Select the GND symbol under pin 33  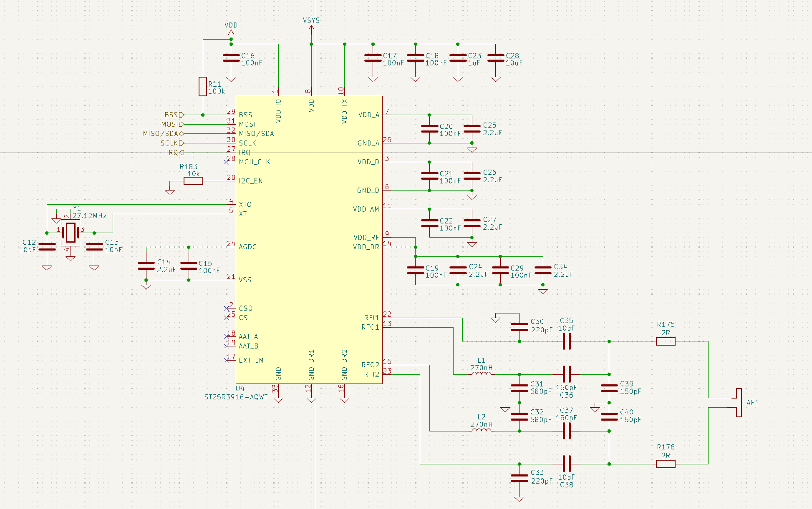click(x=278, y=399)
